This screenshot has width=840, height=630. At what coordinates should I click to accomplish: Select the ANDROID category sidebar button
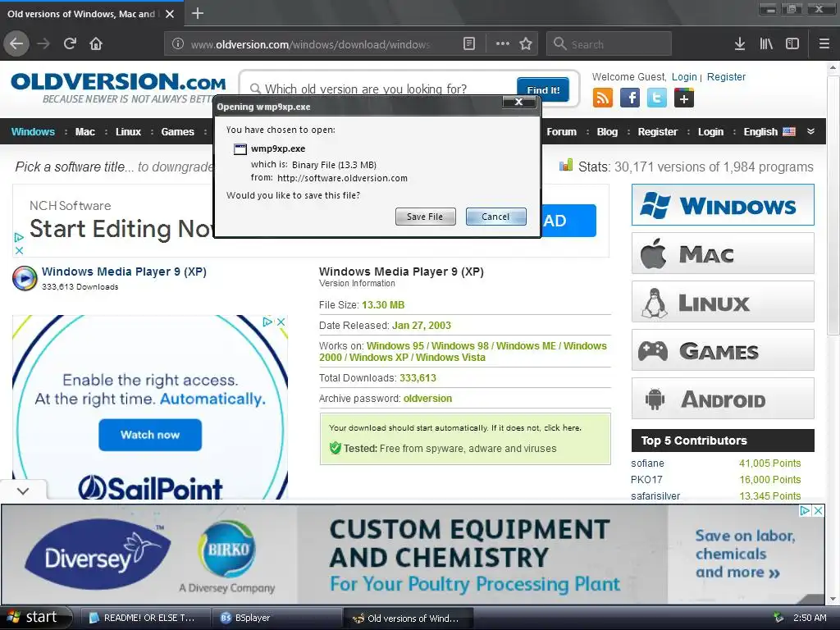[x=723, y=399]
